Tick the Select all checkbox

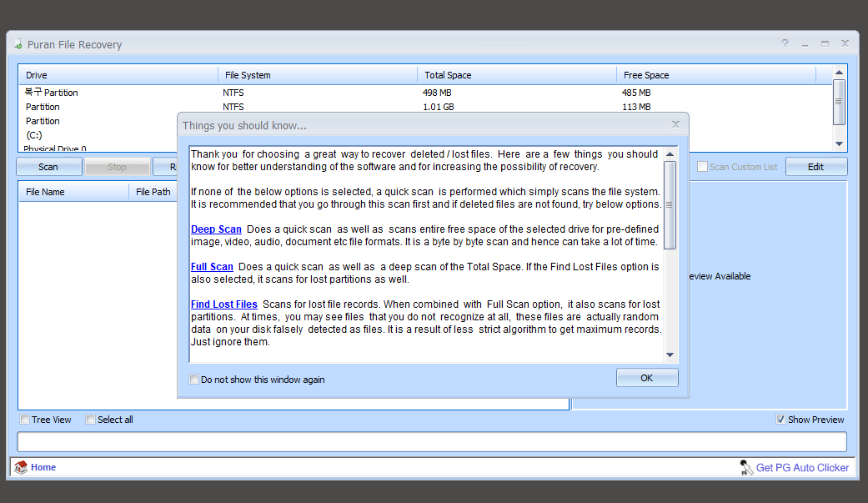coord(90,420)
